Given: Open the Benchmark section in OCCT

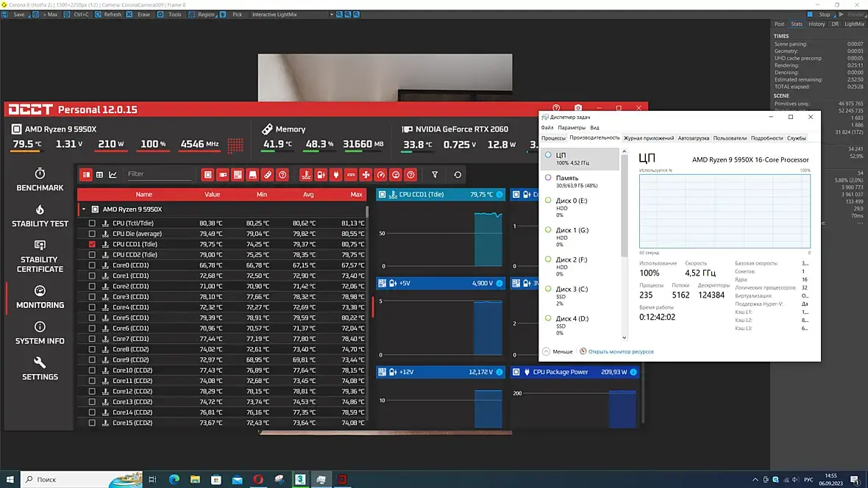Looking at the screenshot, I should (x=40, y=180).
